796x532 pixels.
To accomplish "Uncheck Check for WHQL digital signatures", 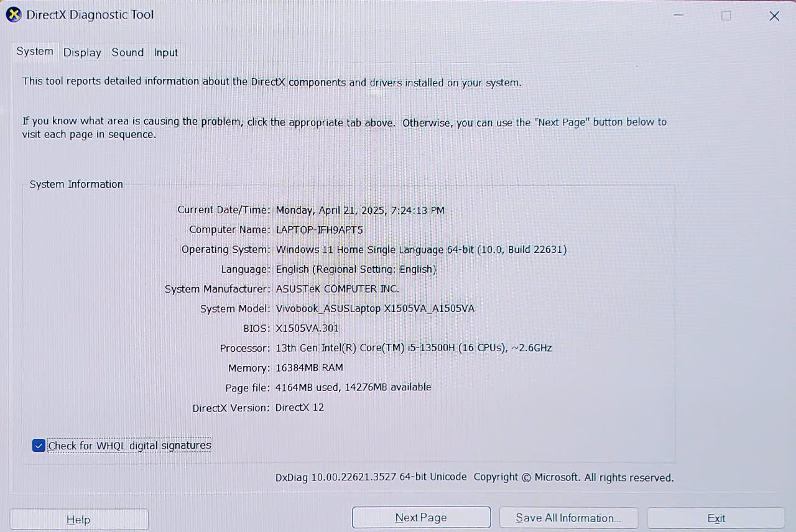I will tap(39, 446).
